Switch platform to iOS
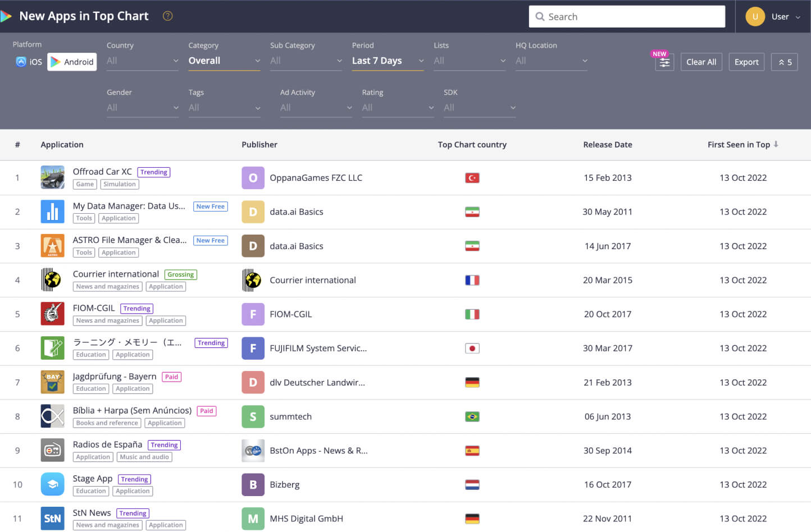Image resolution: width=811 pixels, height=532 pixels. 29,62
